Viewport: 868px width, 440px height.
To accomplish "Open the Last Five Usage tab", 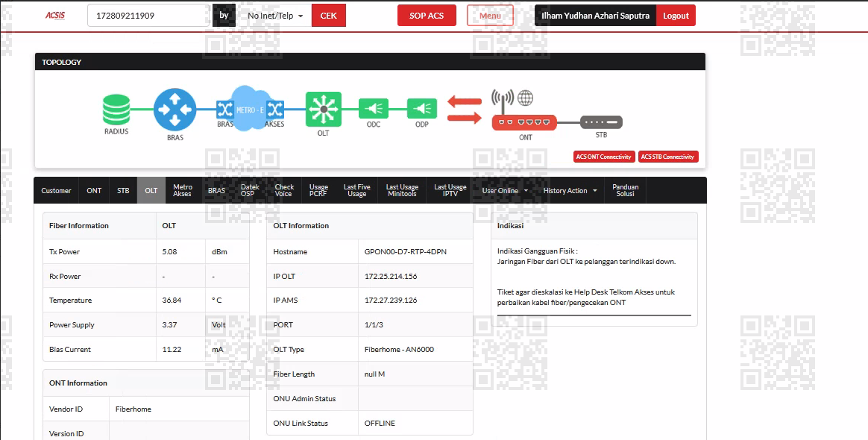I will (x=356, y=190).
